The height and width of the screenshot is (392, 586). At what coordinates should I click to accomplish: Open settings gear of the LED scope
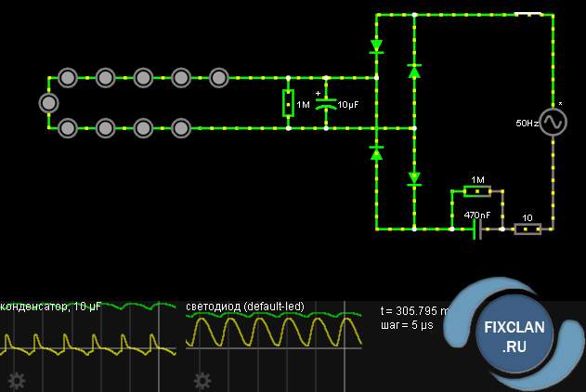point(202,380)
